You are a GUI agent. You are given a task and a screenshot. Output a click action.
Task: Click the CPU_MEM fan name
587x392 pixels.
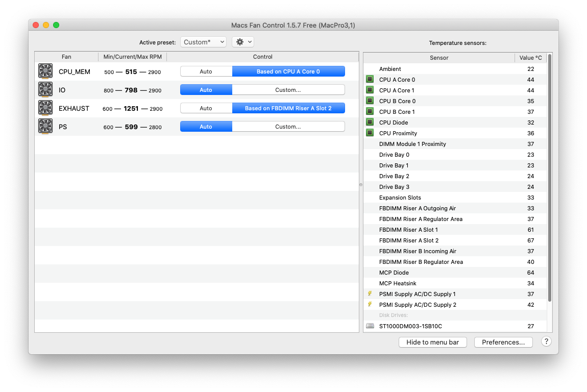click(x=75, y=72)
